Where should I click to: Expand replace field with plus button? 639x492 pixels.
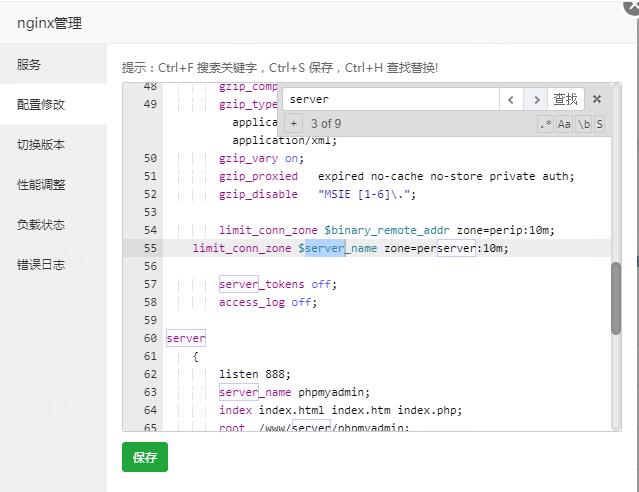pyautogui.click(x=293, y=124)
